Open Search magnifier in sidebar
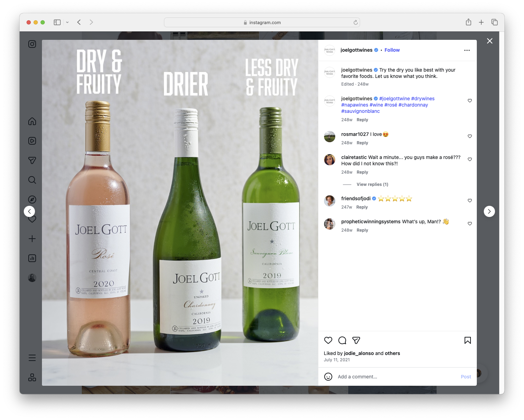The image size is (524, 420). coord(32,180)
